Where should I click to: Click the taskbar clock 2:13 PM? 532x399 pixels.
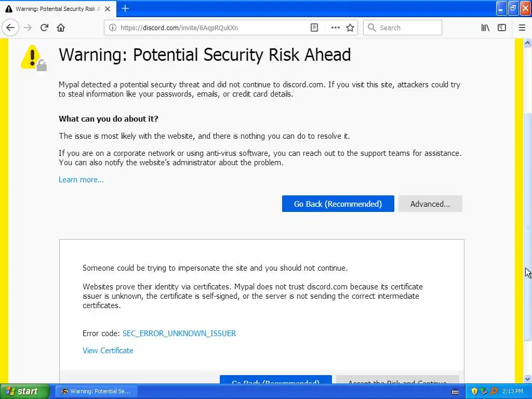click(513, 391)
